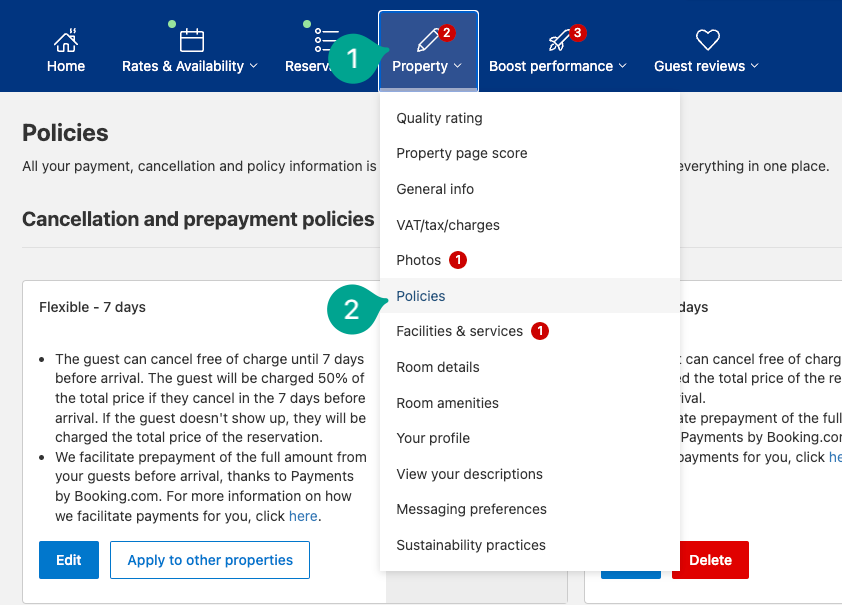Click the Boost performance rocket icon

click(559, 40)
